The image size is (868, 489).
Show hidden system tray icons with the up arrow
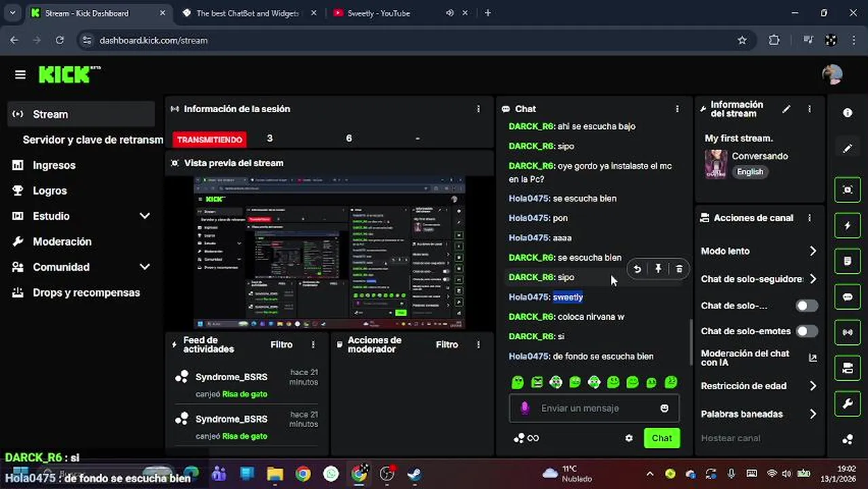650,473
